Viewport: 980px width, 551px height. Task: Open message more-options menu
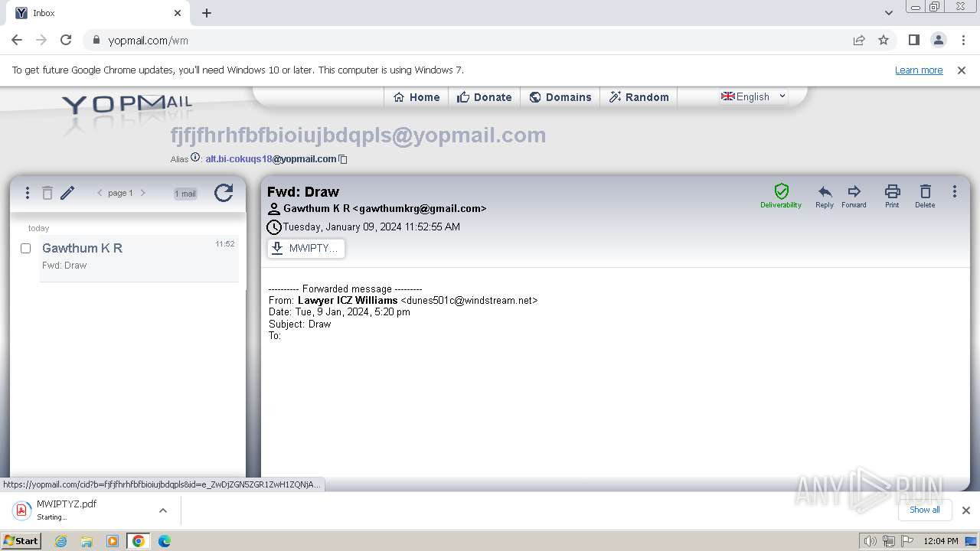(x=954, y=191)
